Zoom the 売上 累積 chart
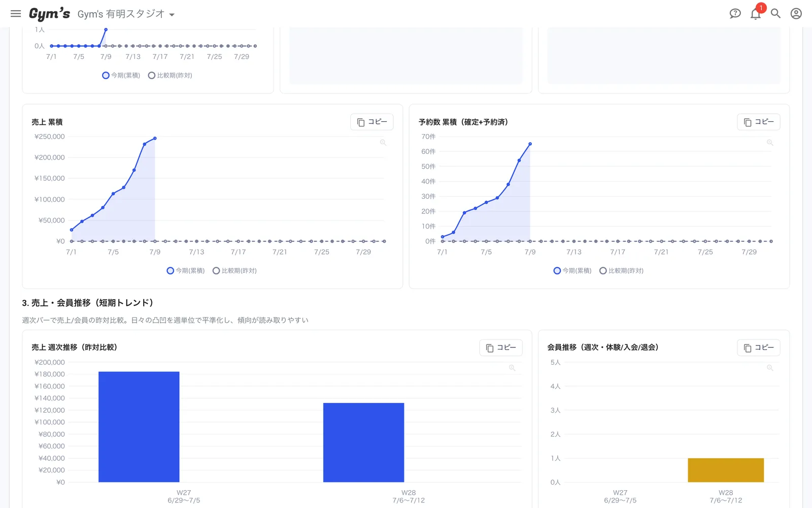The width and height of the screenshot is (812, 508). (x=383, y=143)
